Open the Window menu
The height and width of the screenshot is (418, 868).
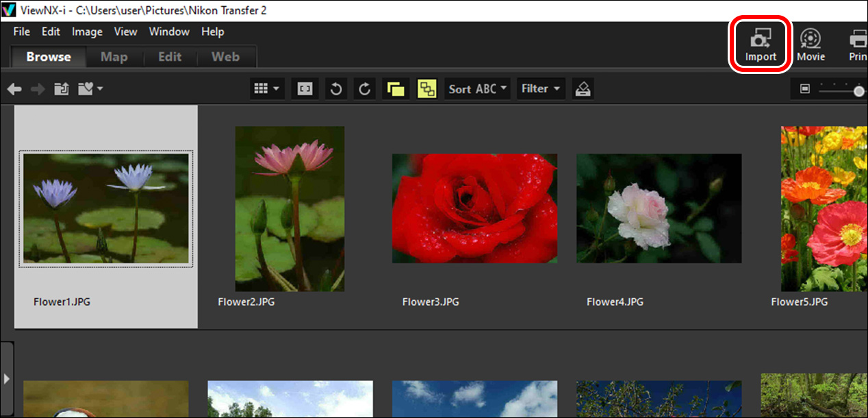click(169, 32)
